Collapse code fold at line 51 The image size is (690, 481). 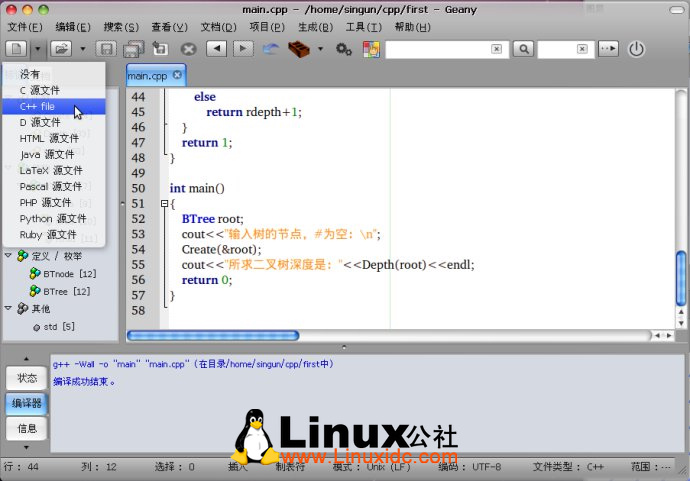tap(164, 203)
